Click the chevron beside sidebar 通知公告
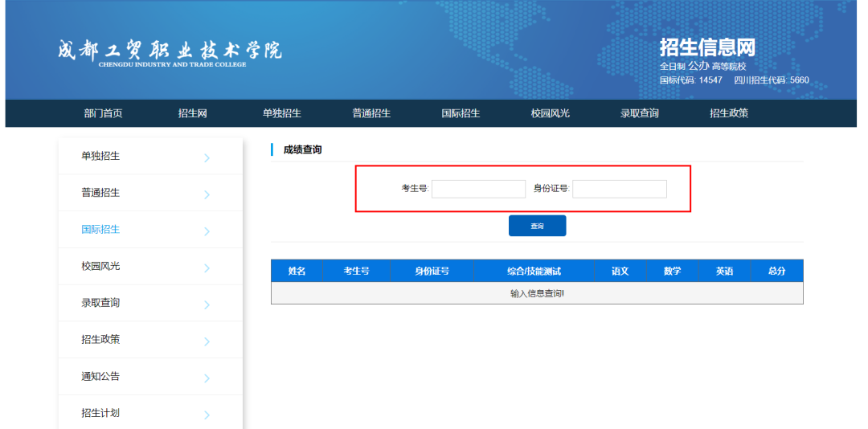 click(207, 378)
